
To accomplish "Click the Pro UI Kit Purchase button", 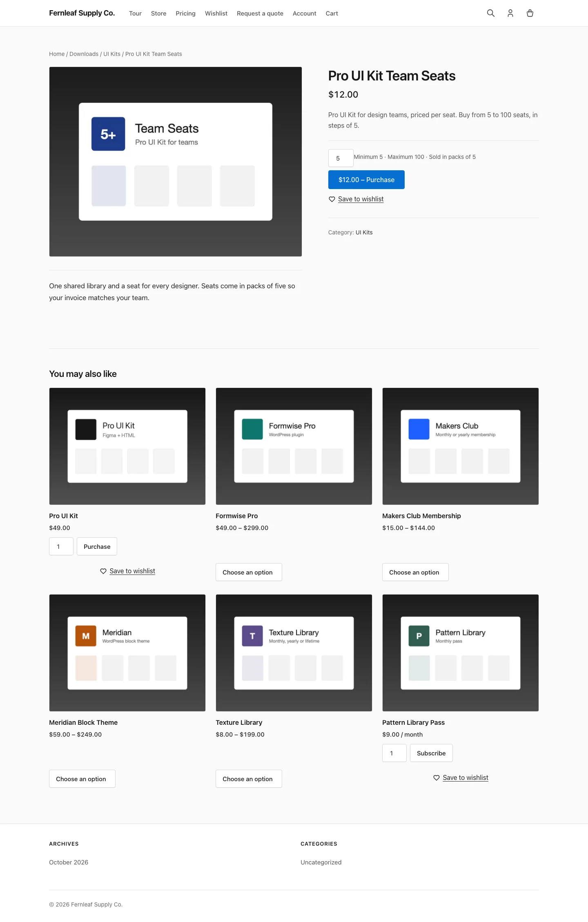I will 97,546.
